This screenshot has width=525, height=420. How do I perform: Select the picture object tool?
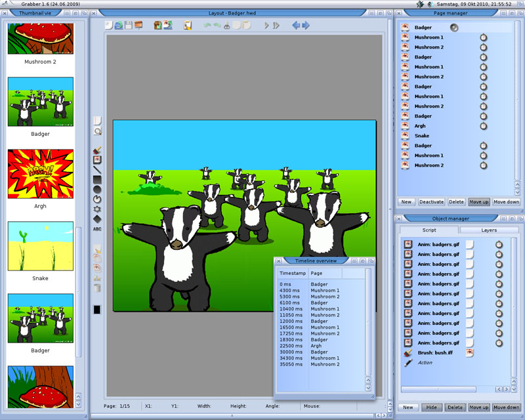click(97, 159)
